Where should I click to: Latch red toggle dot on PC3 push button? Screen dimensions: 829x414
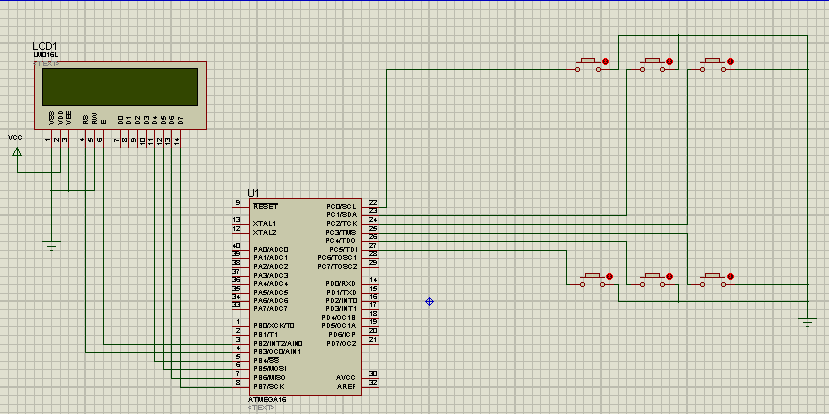[731, 276]
